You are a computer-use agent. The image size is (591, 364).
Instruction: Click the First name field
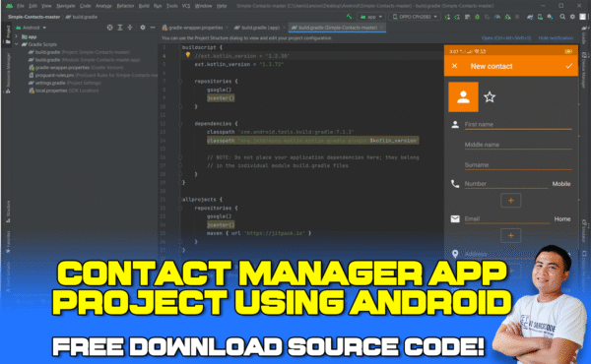(518, 124)
